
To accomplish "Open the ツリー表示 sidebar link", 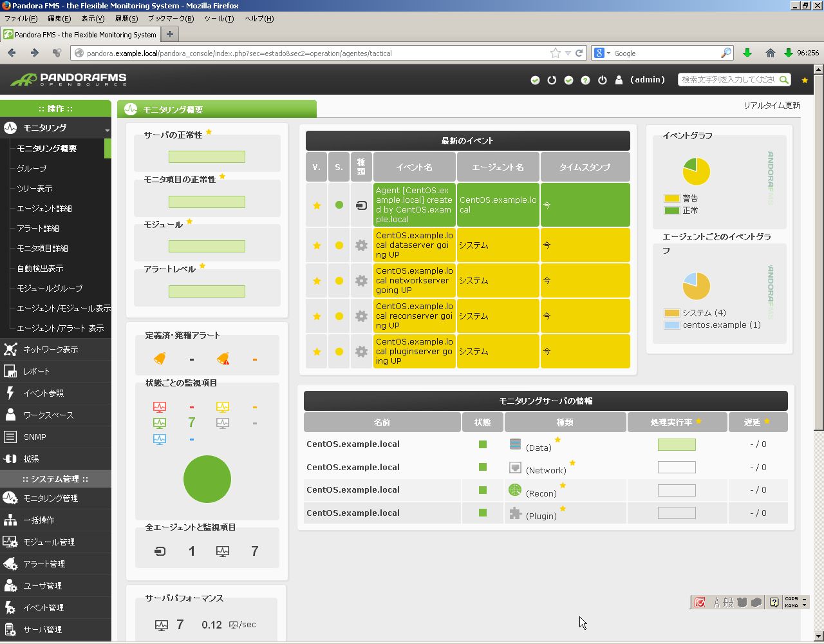I will pos(35,188).
